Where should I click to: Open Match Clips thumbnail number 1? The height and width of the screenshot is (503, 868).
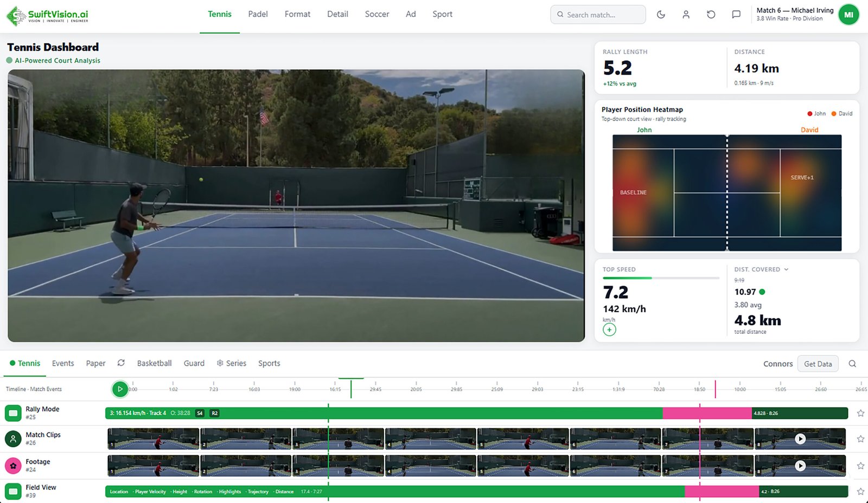(x=154, y=438)
